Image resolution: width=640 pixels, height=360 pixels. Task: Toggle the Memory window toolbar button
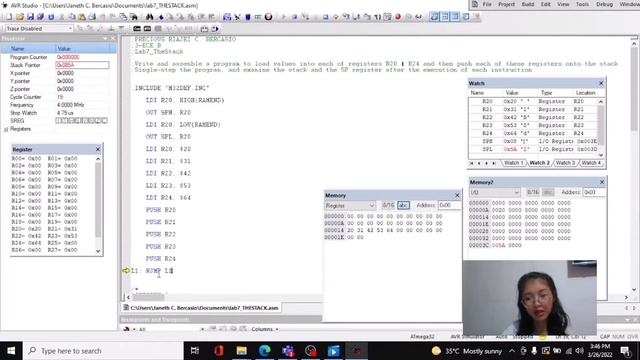pos(455,17)
